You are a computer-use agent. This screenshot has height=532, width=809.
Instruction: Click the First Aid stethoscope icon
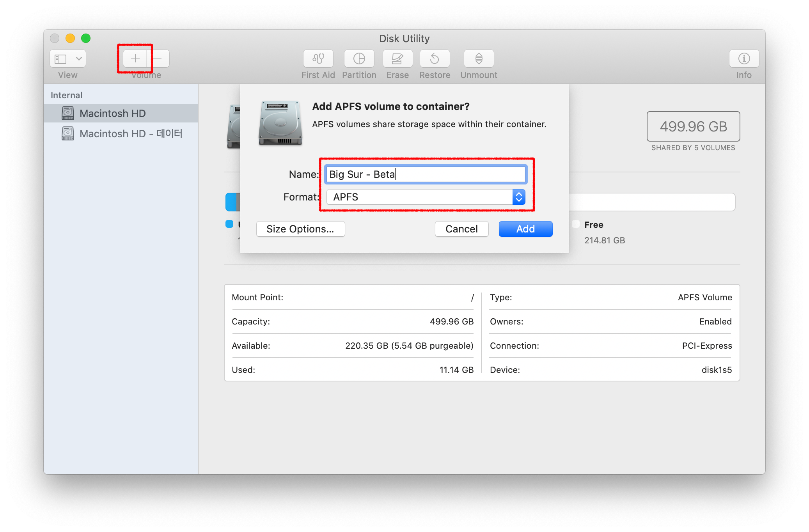pyautogui.click(x=318, y=59)
